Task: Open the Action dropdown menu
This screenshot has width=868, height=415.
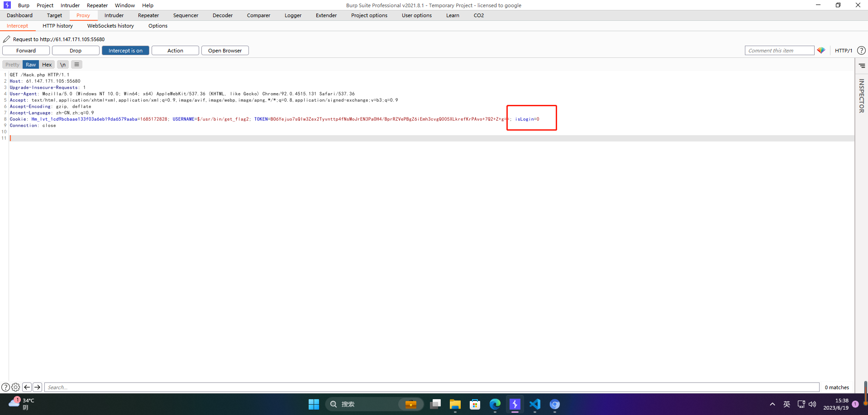Action: [x=175, y=51]
